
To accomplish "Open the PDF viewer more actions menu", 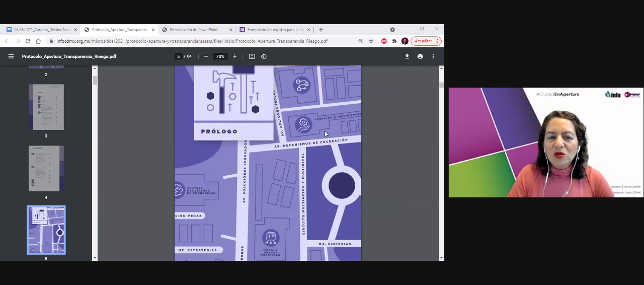I will pos(433,56).
